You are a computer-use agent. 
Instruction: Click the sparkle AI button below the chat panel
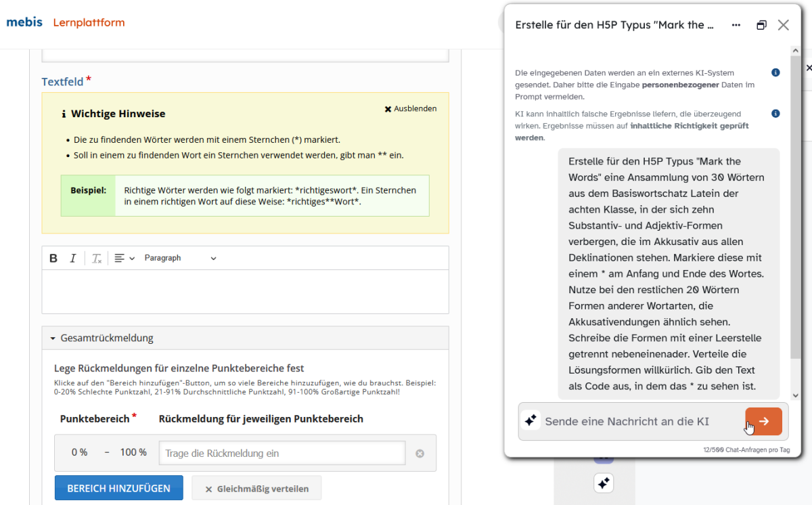tap(604, 483)
